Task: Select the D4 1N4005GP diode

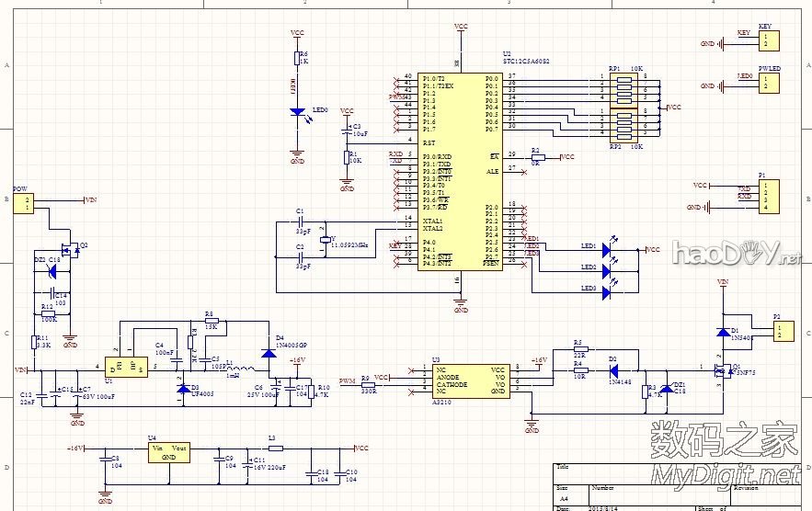Action: point(269,351)
